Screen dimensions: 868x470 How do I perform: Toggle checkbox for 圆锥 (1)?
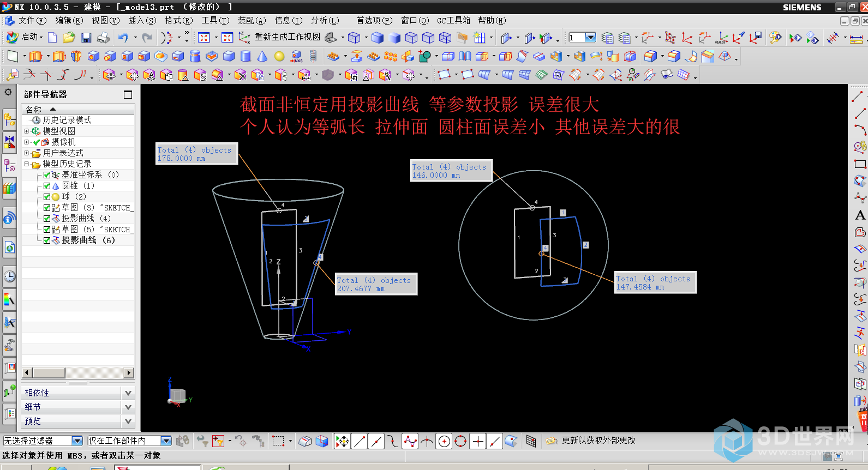(47, 186)
